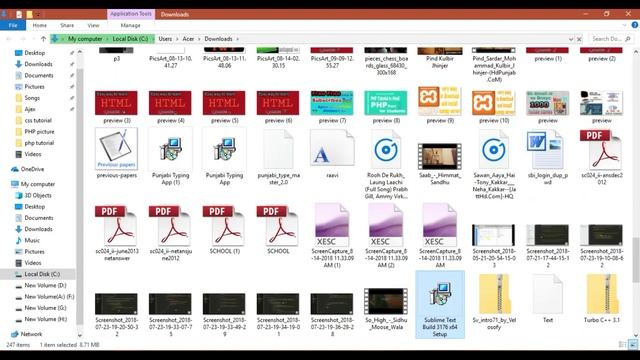The height and width of the screenshot is (360, 640).
Task: Open New Volume (D:) drive
Action: click(x=45, y=285)
